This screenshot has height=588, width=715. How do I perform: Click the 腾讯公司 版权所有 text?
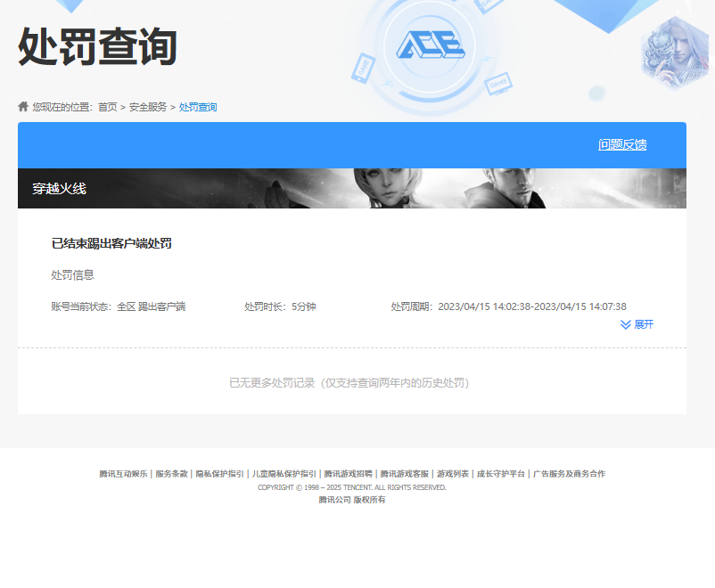[x=352, y=500]
